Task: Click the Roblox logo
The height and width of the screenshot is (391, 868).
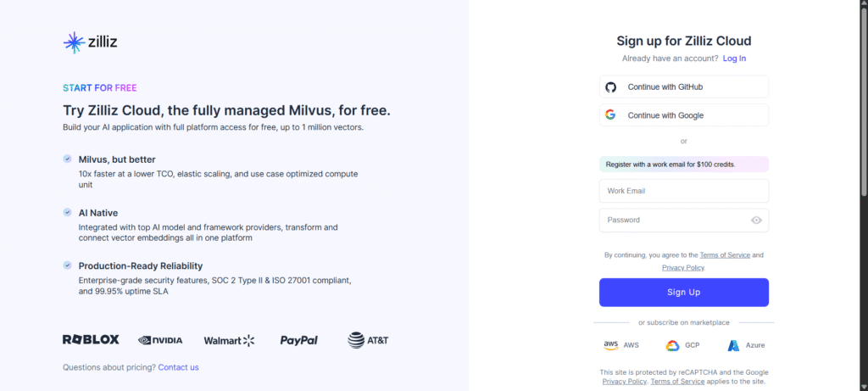Action: tap(91, 340)
